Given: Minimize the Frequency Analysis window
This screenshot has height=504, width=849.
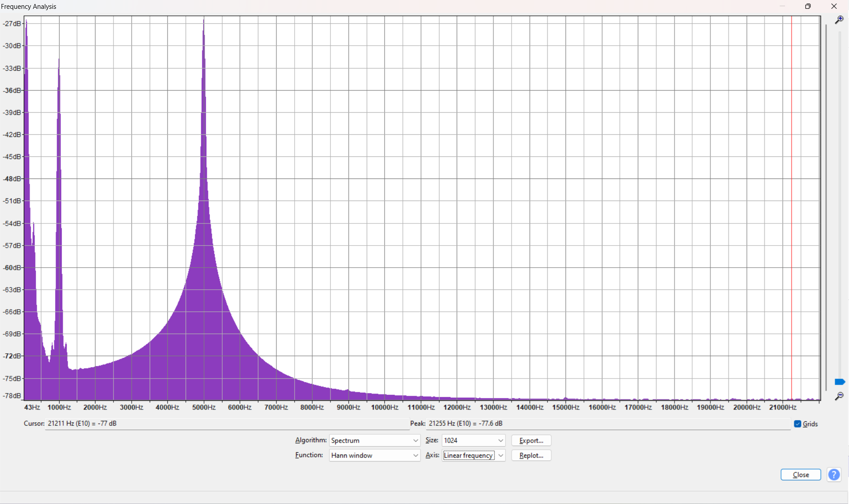Looking at the screenshot, I should [782, 6].
